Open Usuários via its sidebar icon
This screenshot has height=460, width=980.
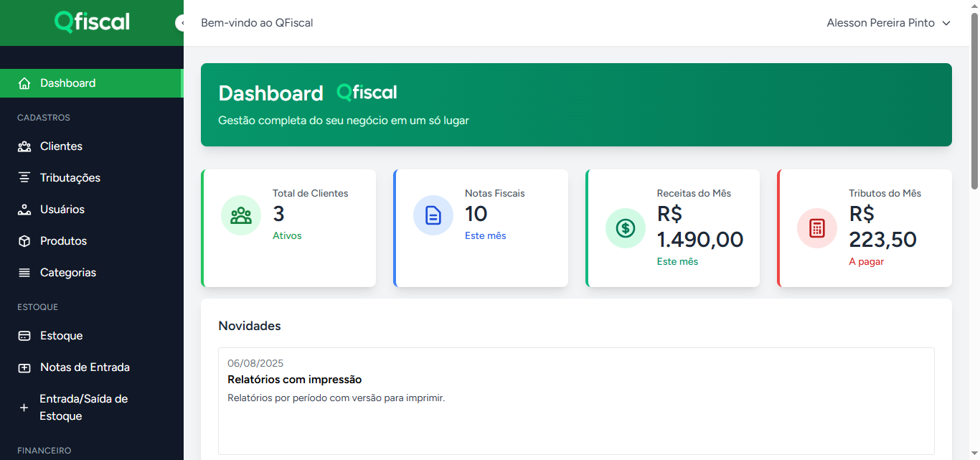coord(24,209)
